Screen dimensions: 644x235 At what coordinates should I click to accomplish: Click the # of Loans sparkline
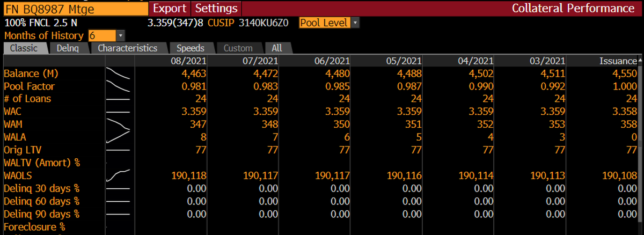pyautogui.click(x=118, y=99)
